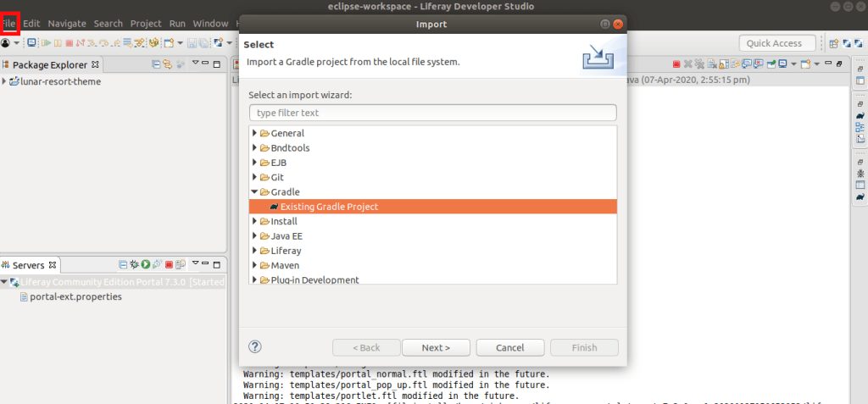Click Link with Editor in Package Explorer
This screenshot has height=404, width=868.
(x=168, y=64)
